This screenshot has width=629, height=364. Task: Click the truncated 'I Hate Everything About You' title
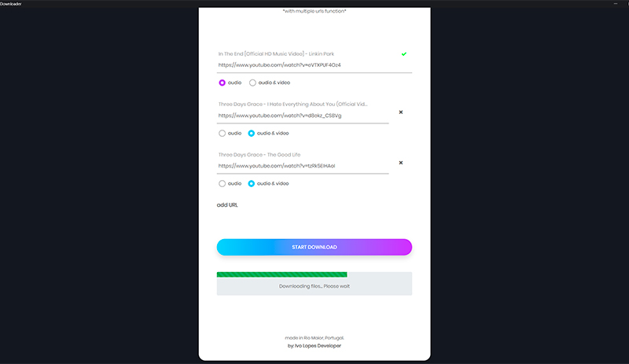coord(292,104)
